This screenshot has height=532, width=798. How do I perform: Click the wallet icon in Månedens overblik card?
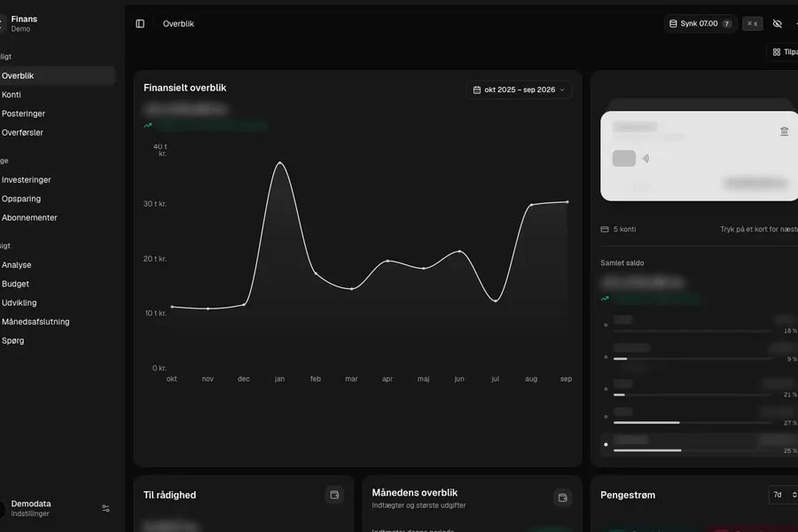[562, 497]
